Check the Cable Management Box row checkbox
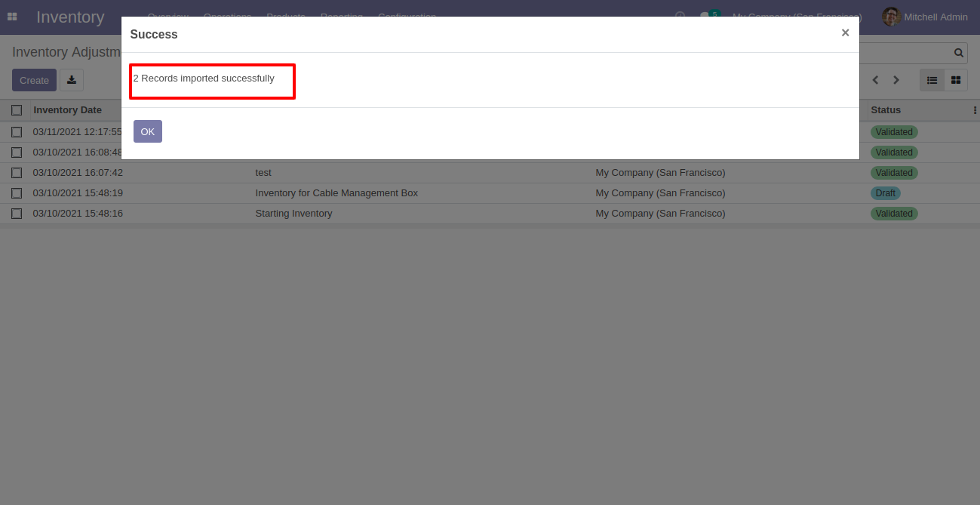The width and height of the screenshot is (980, 505). [17, 193]
